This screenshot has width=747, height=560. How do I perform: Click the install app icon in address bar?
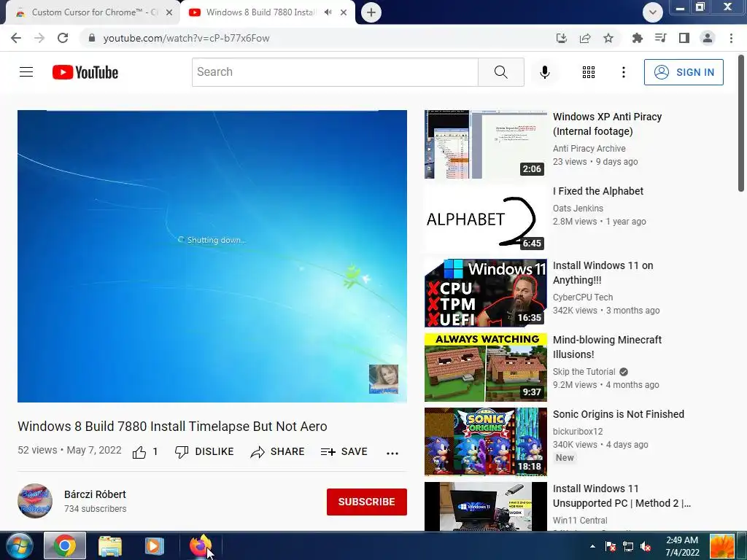[x=562, y=38]
